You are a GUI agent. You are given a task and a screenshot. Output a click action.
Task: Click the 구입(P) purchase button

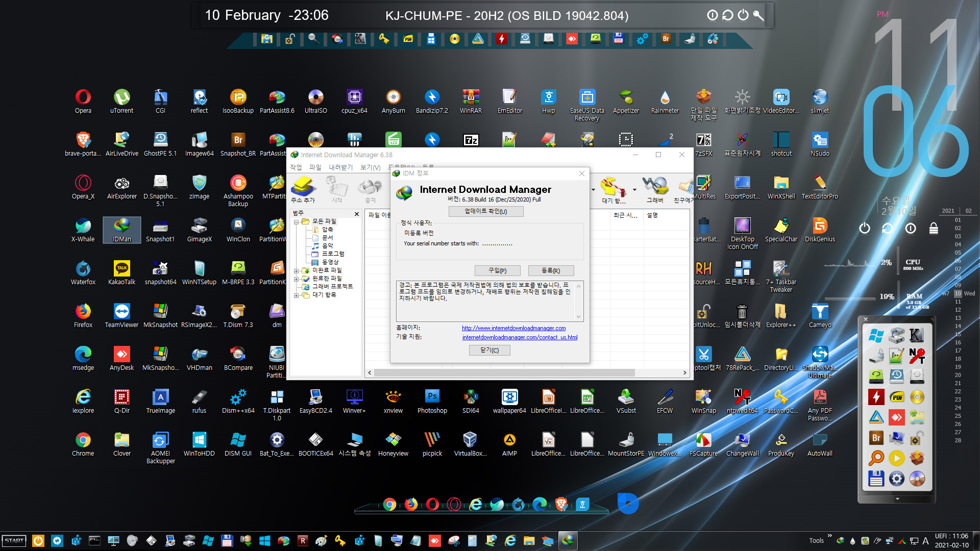[497, 270]
